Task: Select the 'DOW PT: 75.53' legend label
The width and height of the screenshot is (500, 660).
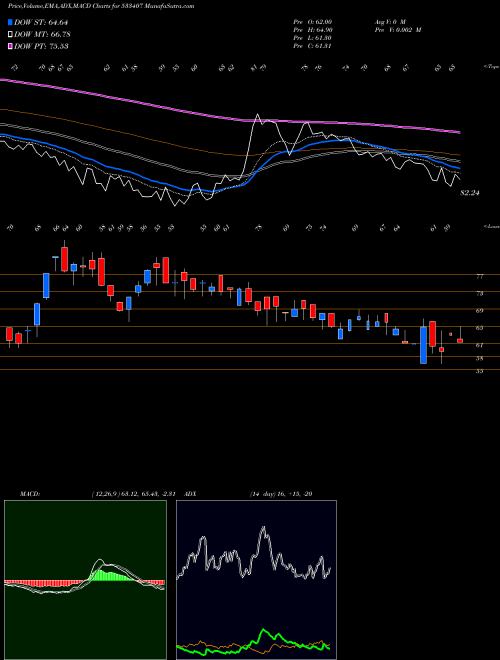Action: coord(41,46)
